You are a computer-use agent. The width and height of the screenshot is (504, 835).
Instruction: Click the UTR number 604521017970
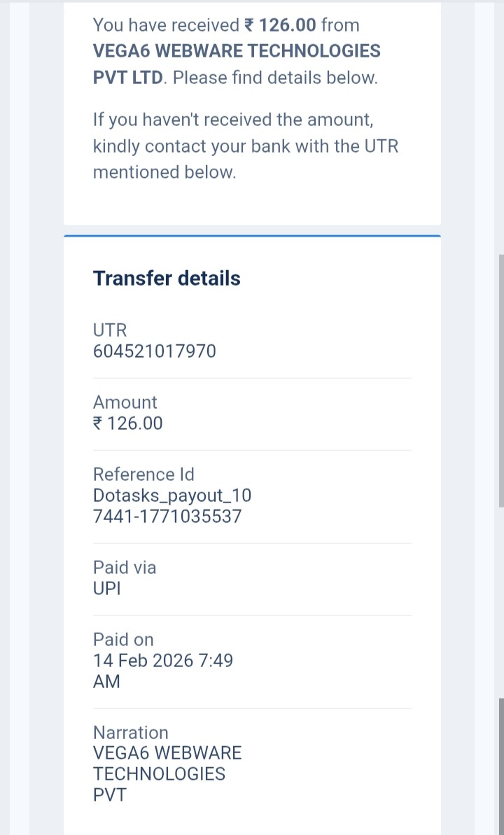pyautogui.click(x=155, y=351)
